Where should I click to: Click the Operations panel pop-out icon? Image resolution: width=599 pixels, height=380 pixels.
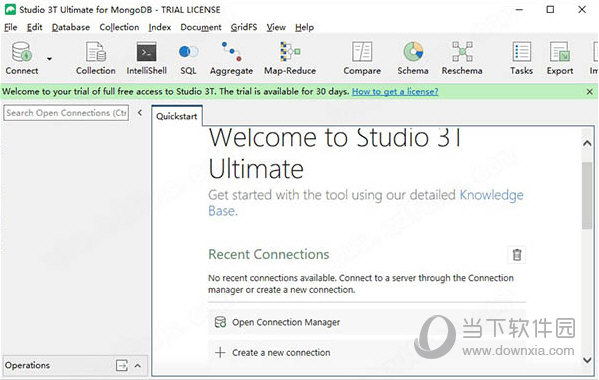(x=121, y=365)
